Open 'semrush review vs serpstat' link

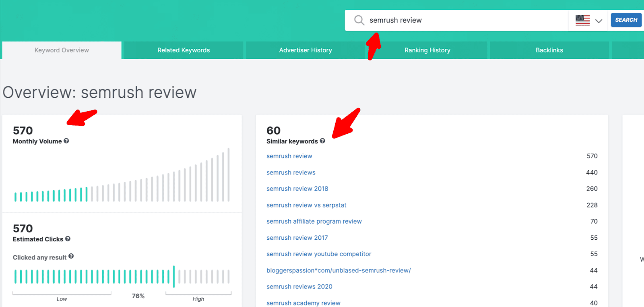pyautogui.click(x=306, y=205)
